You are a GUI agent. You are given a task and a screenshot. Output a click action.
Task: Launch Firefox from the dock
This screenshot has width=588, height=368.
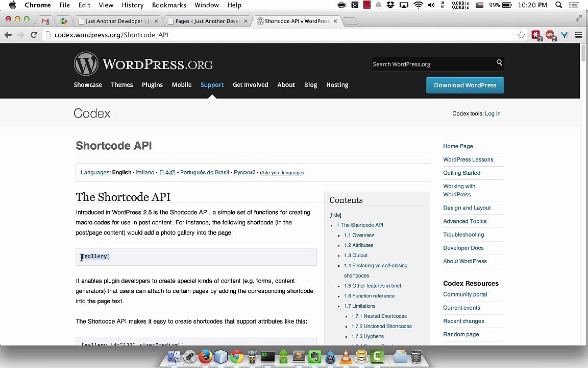[205, 356]
